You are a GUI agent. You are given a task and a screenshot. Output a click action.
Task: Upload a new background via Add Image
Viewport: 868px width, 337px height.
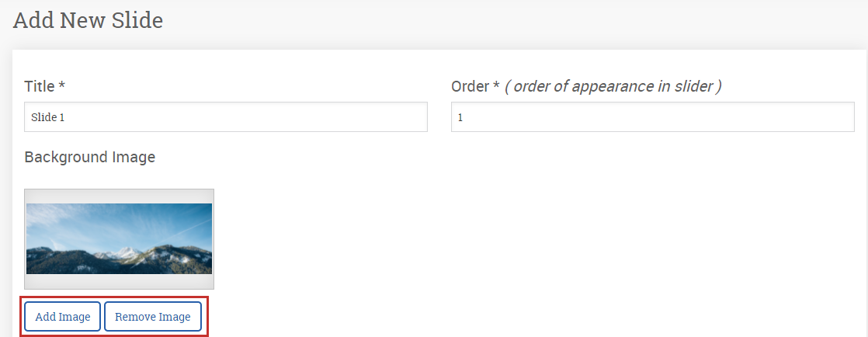click(x=63, y=317)
